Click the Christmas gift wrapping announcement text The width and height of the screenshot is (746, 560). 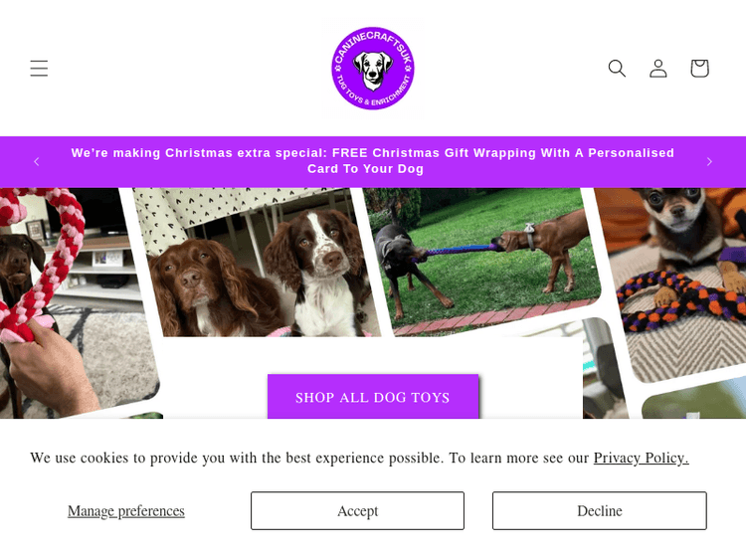click(x=373, y=161)
